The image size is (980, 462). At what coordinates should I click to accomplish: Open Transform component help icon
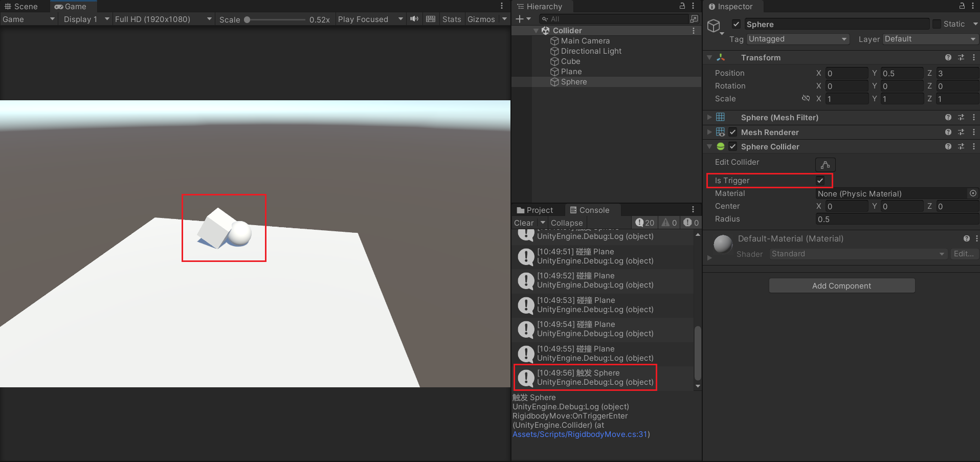tap(948, 58)
